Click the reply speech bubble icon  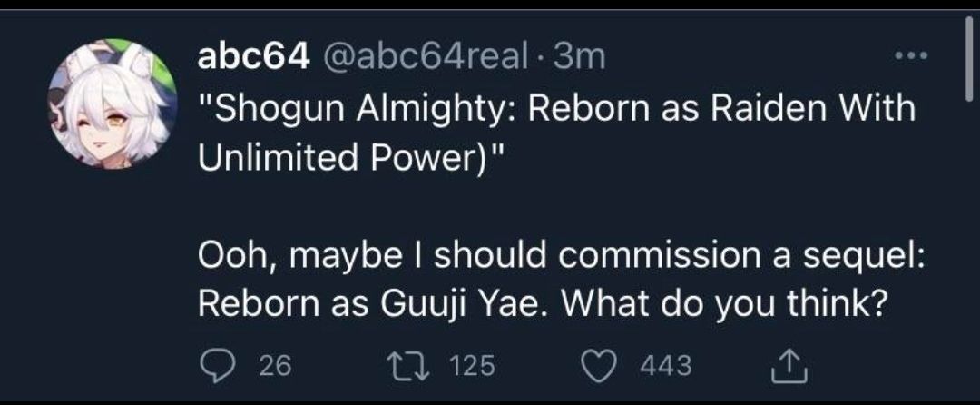(216, 366)
